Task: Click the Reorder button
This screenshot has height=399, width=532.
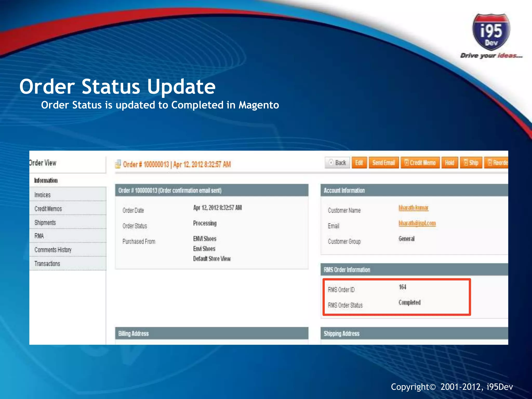Action: (496, 163)
